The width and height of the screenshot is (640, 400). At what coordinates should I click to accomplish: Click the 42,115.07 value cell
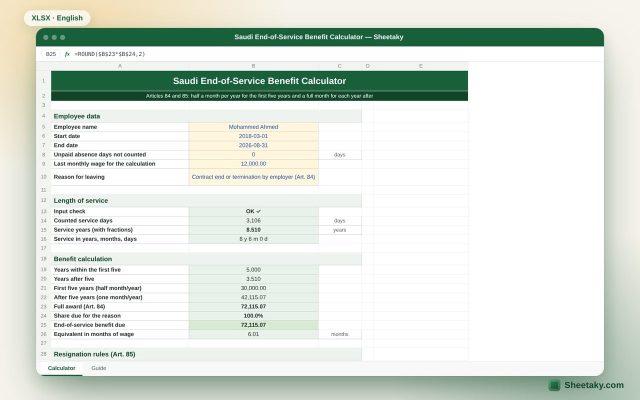[253, 298]
